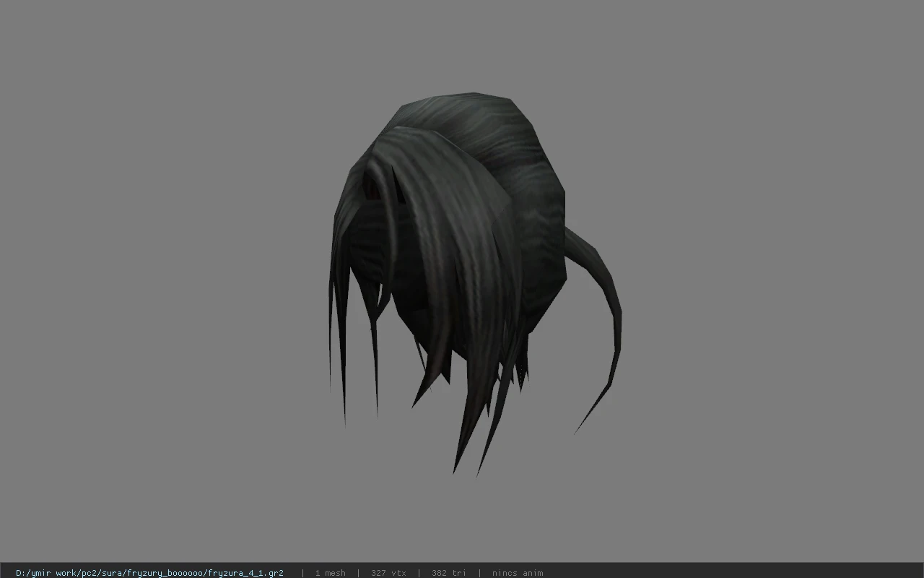Click the 'nincs anim' status text
Screen dimensions: 924x578
click(x=518, y=573)
